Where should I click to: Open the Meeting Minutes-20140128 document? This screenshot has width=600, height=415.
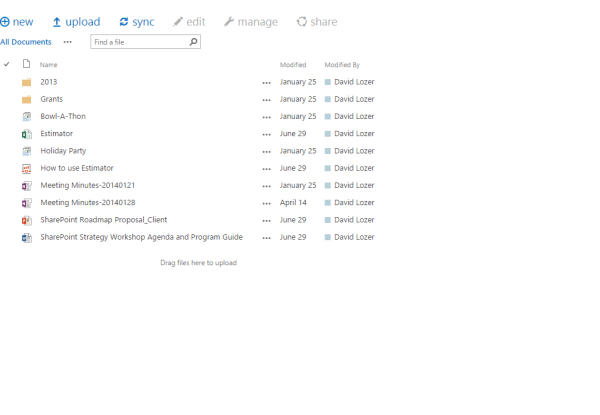pos(87,203)
